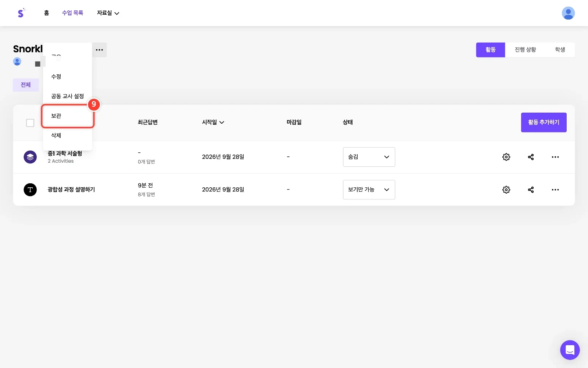The height and width of the screenshot is (368, 588).
Task: Open the 숨김 status dropdown
Action: 369,157
